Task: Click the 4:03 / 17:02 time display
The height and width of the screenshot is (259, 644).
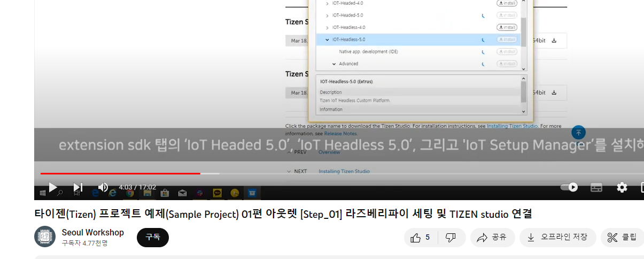Action: click(x=137, y=187)
